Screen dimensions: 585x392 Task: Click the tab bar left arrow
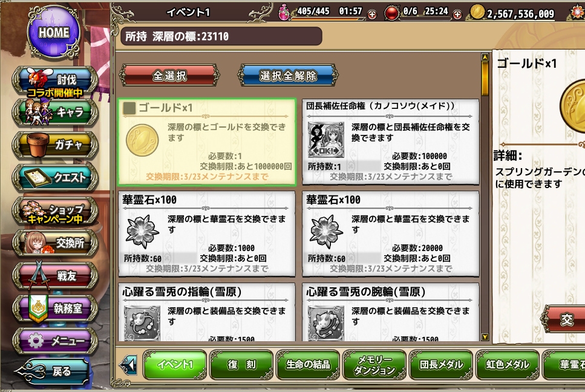(x=128, y=365)
